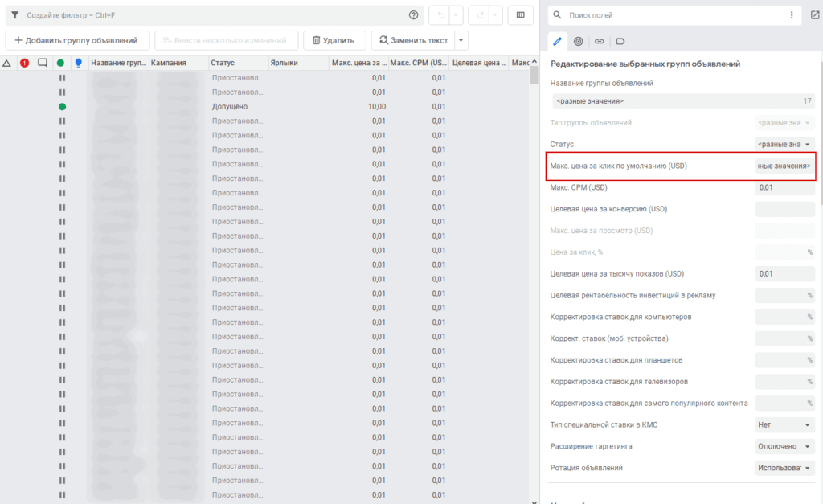Switch to the link URL tab
Image resolution: width=823 pixels, height=504 pixels.
(599, 41)
